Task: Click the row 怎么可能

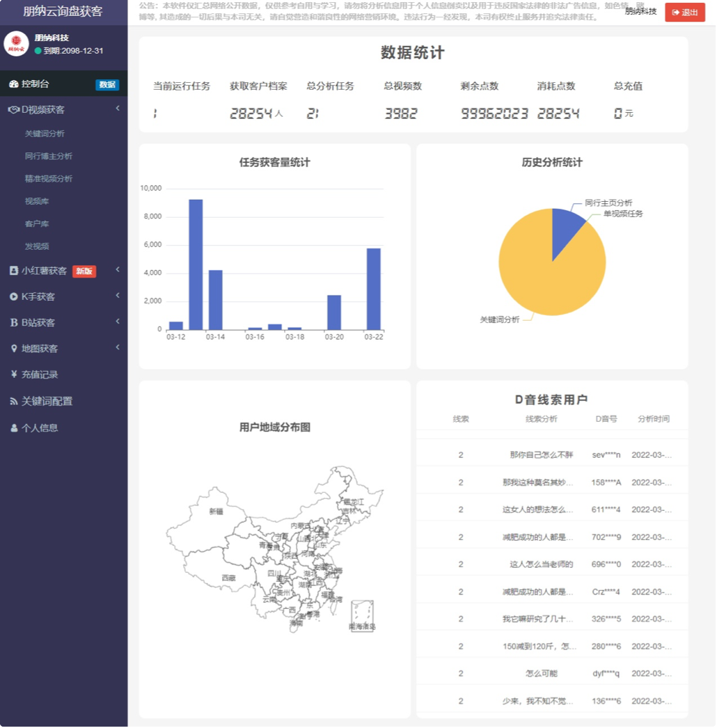Action: 552,674
